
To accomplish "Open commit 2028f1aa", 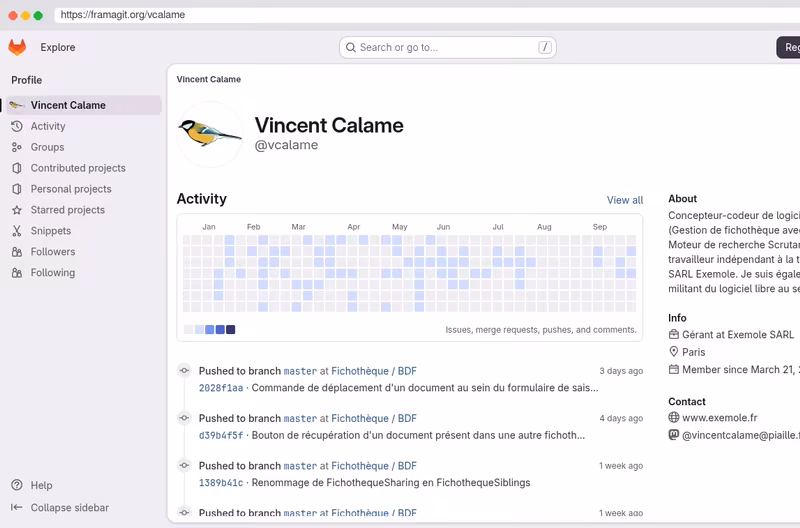I will (221, 388).
